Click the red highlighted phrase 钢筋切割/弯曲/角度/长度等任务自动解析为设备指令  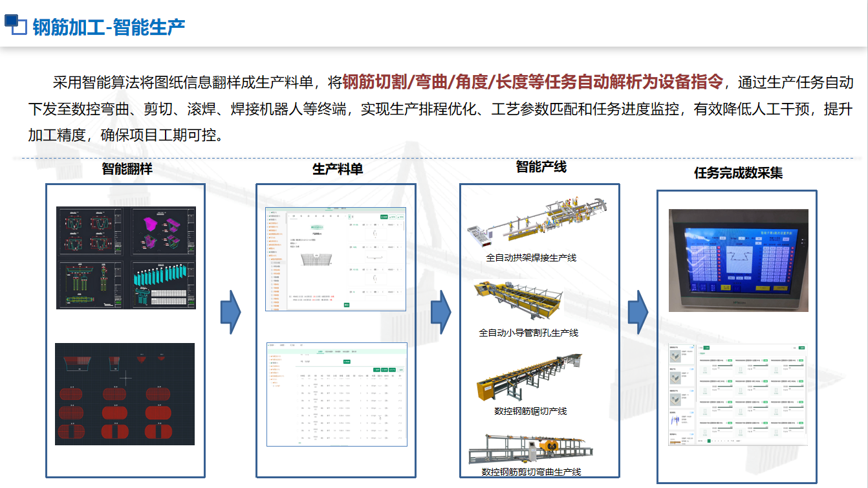(x=533, y=82)
